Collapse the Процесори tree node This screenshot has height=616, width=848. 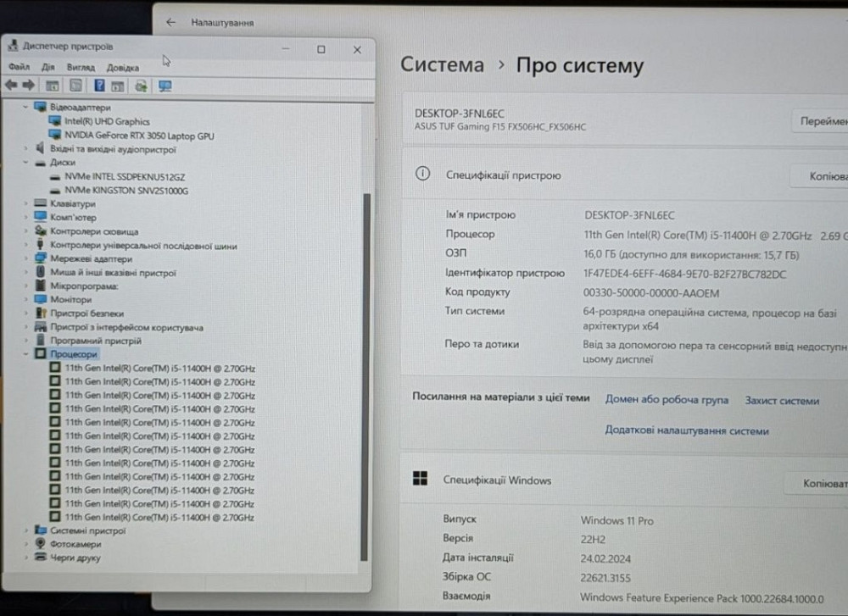click(27, 354)
